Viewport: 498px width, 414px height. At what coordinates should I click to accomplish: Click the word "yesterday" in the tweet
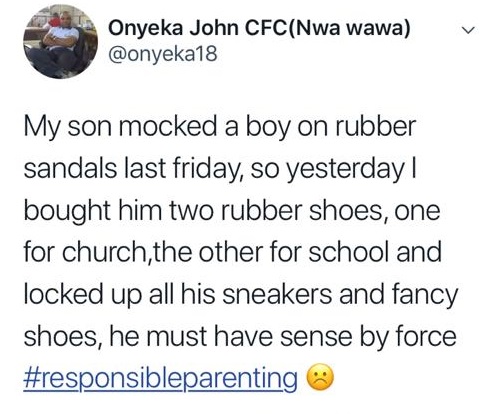click(345, 170)
